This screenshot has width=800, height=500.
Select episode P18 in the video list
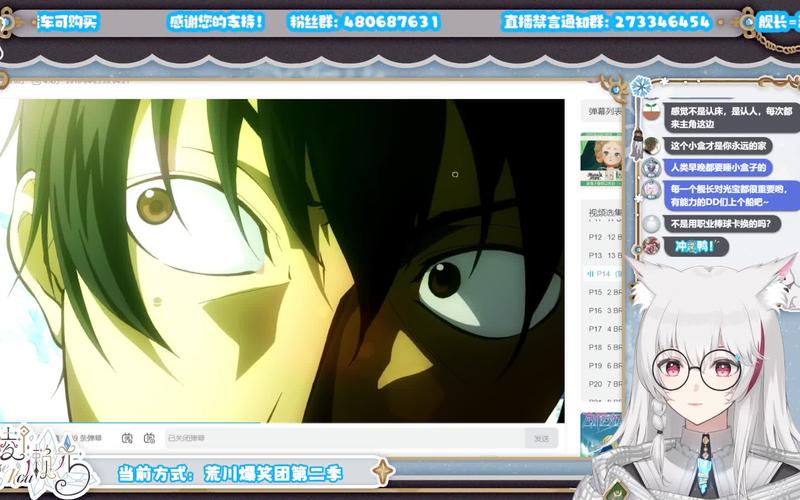[x=605, y=347]
